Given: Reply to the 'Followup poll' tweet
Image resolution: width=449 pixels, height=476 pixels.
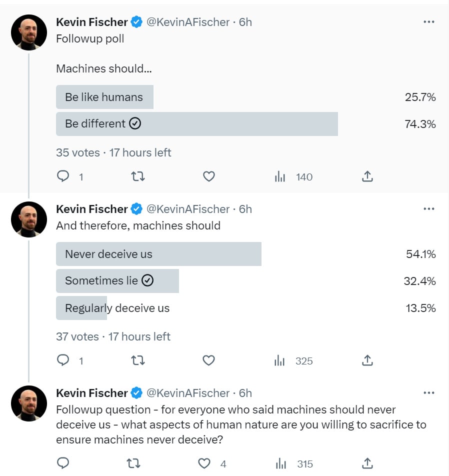Looking at the screenshot, I should (63, 176).
